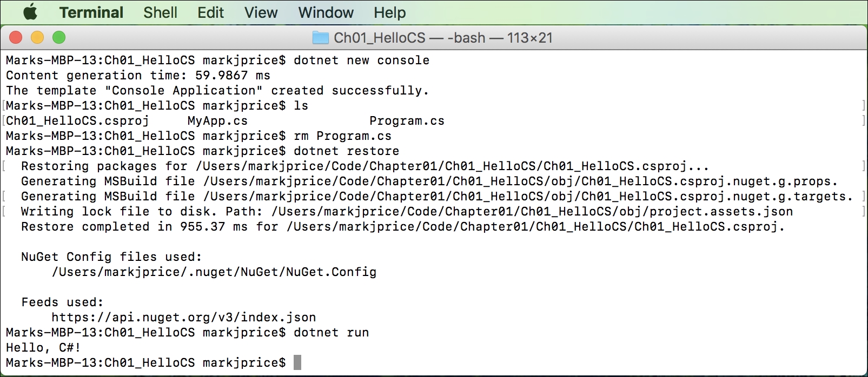Click the green zoom window button
The image size is (868, 377).
59,37
